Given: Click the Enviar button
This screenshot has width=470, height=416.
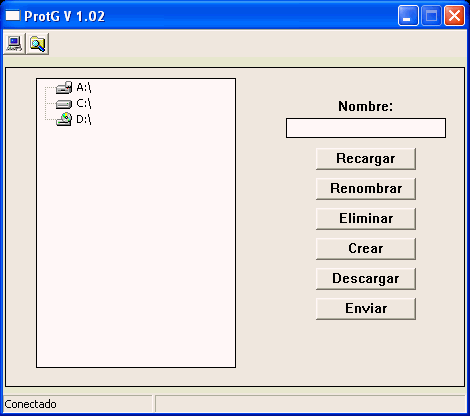Looking at the screenshot, I should 366,309.
